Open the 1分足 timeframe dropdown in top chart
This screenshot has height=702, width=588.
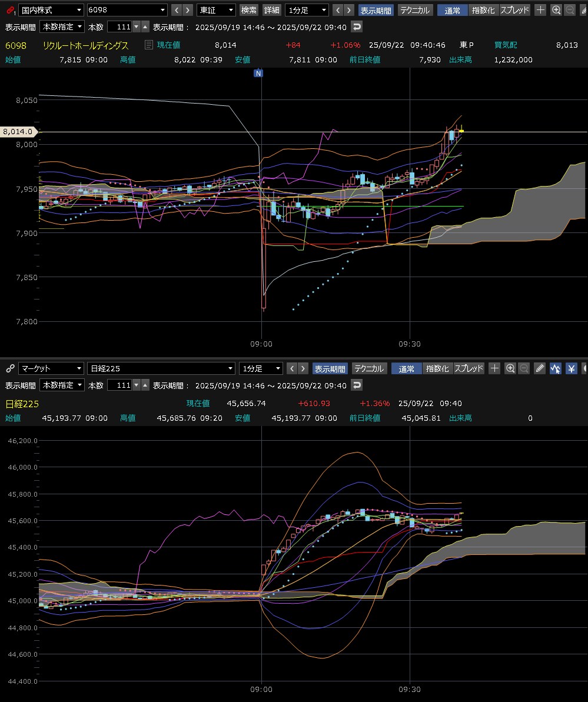307,10
